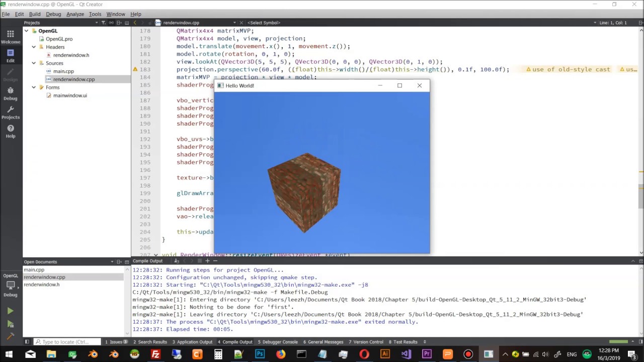The image size is (644, 362).
Task: Select OpenGL.pro in project tree
Action: [x=59, y=39]
